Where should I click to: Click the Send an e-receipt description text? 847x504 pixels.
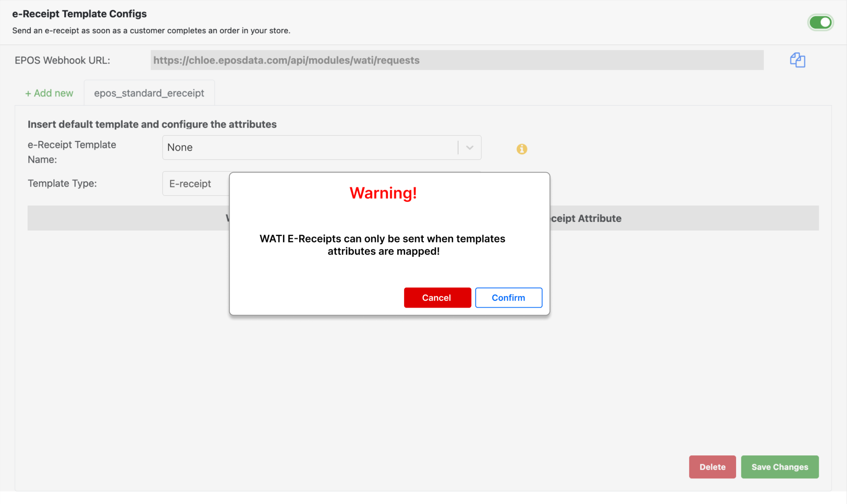click(x=151, y=31)
